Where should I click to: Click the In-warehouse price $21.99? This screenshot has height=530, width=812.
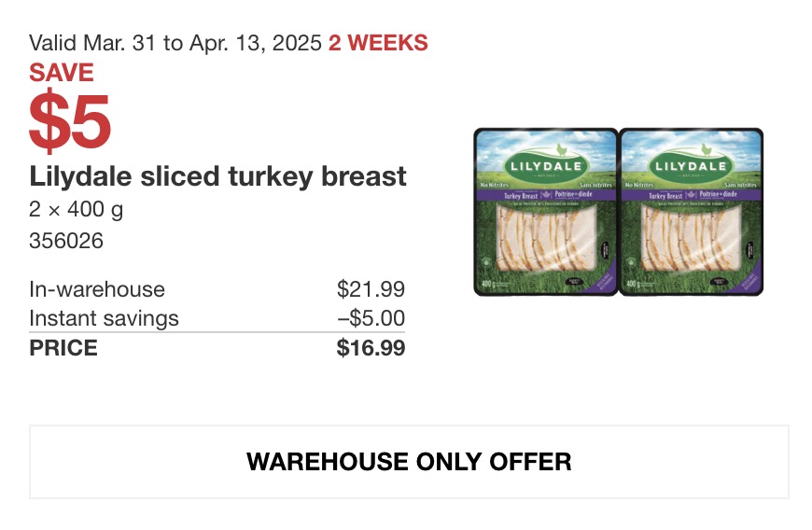tap(371, 289)
